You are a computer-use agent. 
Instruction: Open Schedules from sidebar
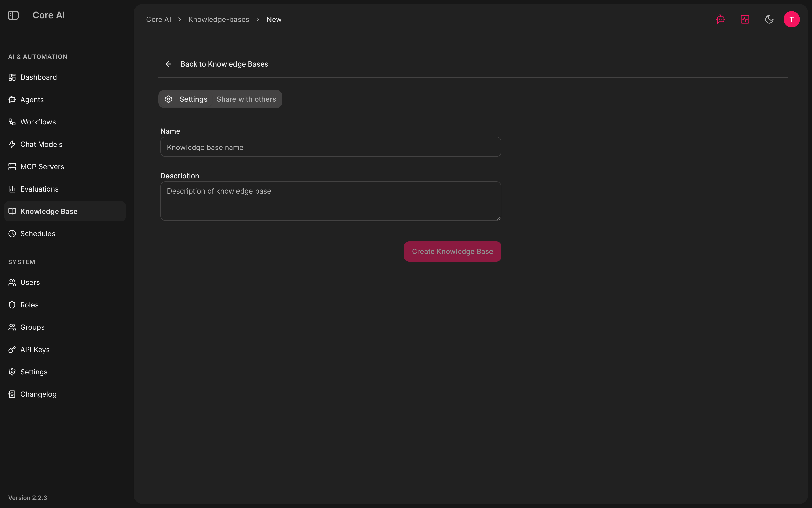[65, 233]
